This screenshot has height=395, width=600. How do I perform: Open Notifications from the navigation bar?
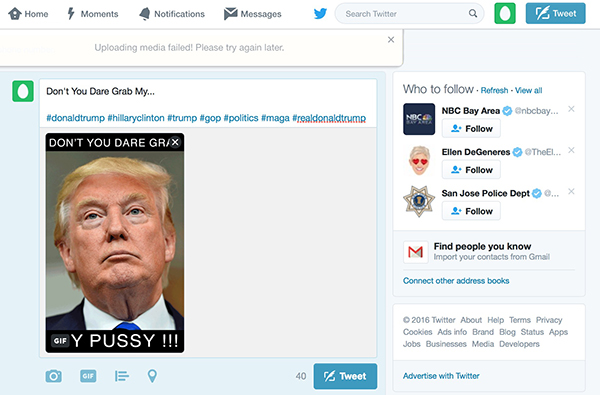coord(172,14)
